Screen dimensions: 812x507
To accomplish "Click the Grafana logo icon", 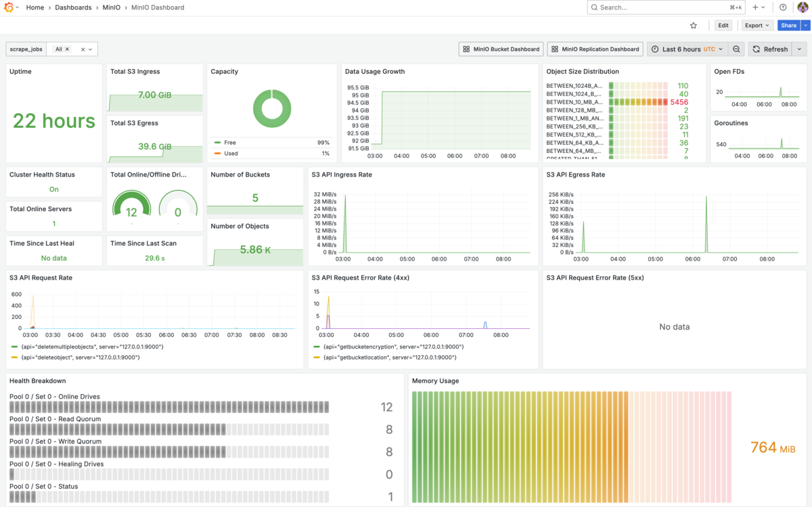I will pos(9,7).
